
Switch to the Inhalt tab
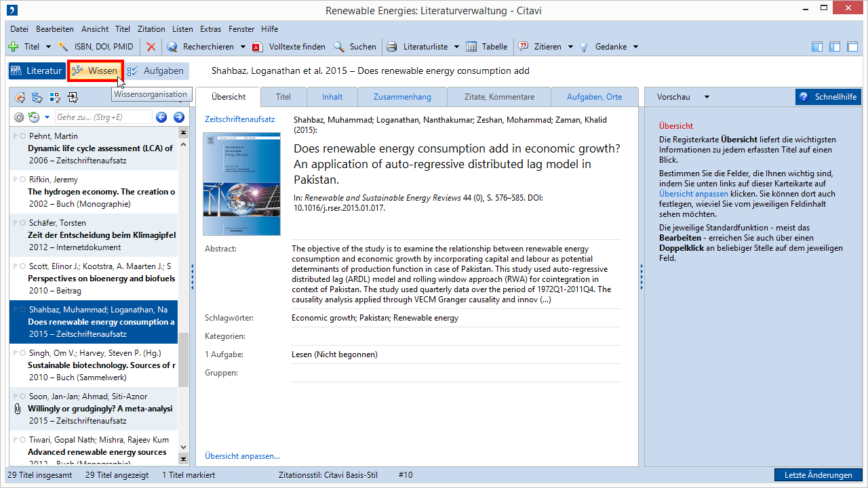332,97
